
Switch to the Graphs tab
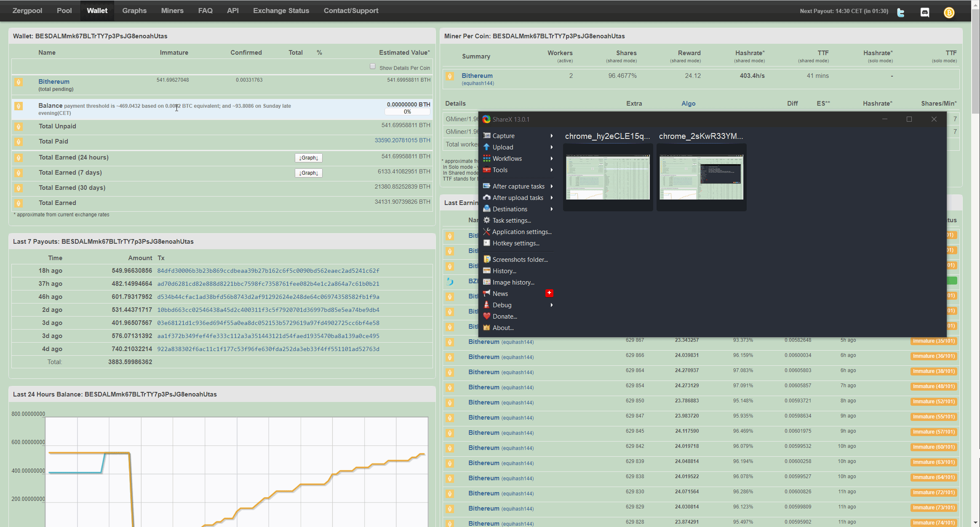[134, 11]
